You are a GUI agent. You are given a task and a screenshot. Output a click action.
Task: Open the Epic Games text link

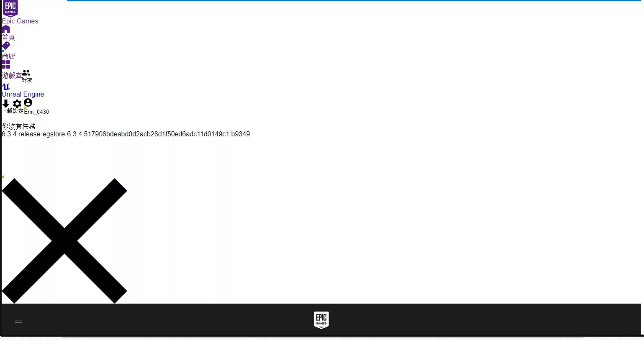tap(20, 21)
